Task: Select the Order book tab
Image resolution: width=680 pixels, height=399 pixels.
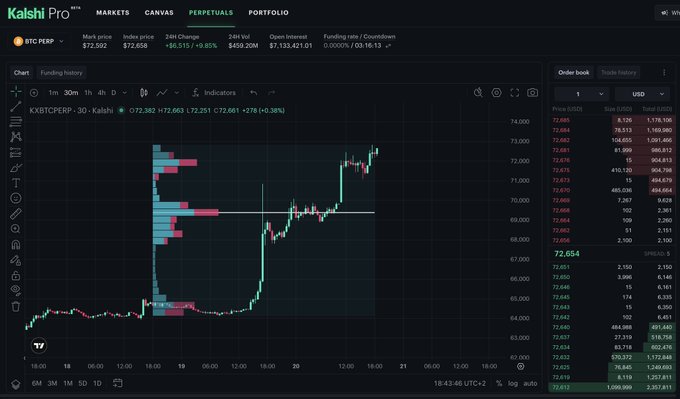Action: pyautogui.click(x=573, y=72)
